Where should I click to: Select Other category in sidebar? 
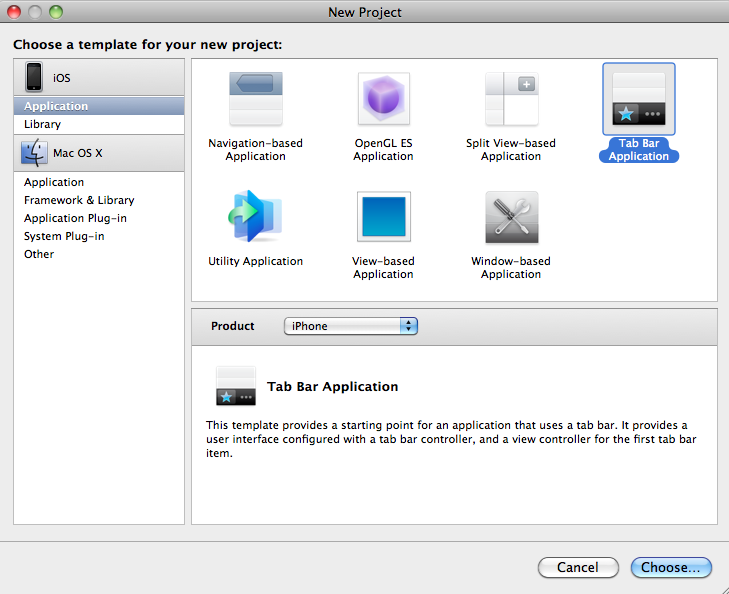click(99, 254)
